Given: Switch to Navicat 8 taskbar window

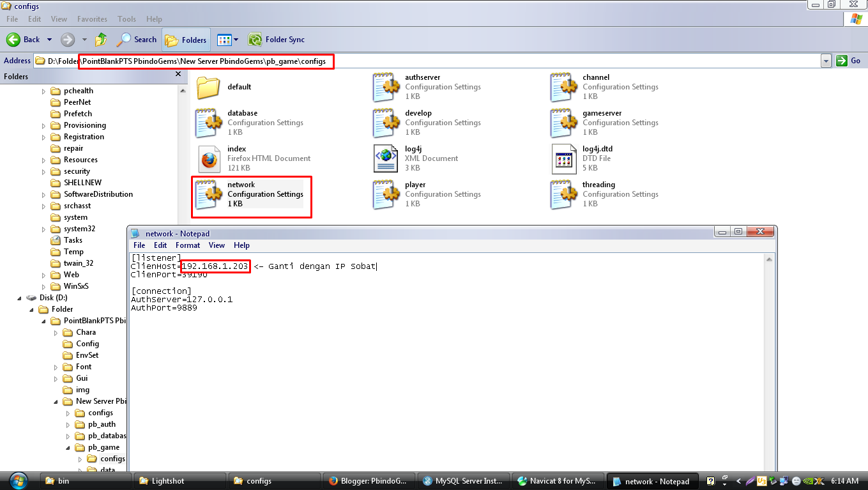Looking at the screenshot, I should coord(558,481).
